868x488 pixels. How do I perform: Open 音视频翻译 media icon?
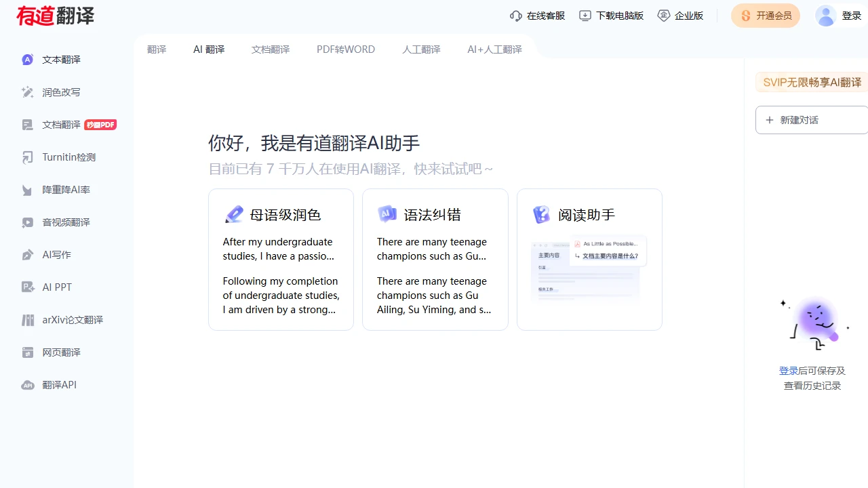(x=28, y=222)
